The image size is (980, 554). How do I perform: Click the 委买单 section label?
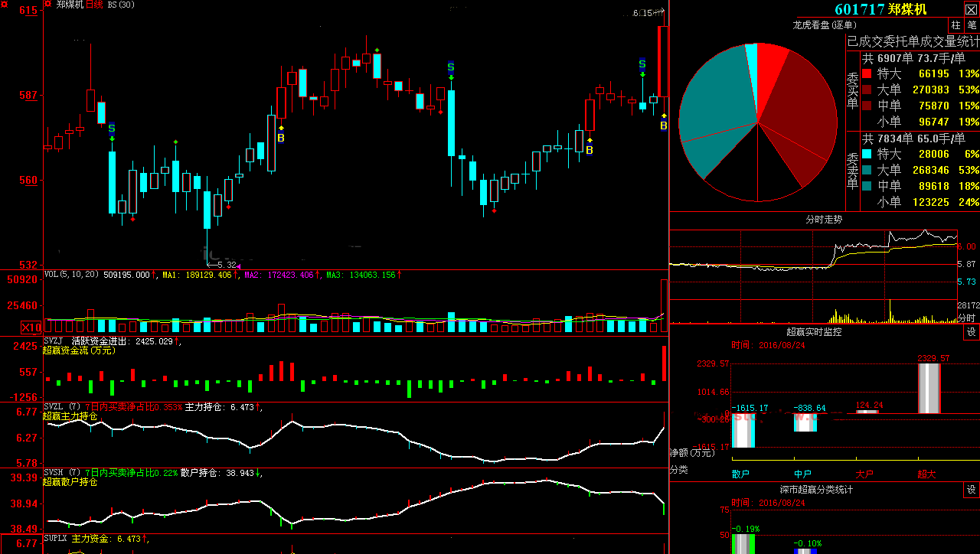click(852, 92)
